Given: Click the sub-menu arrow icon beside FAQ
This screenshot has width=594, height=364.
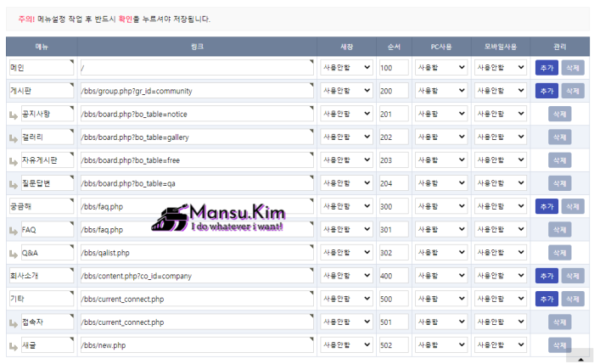Looking at the screenshot, I should (x=14, y=231).
